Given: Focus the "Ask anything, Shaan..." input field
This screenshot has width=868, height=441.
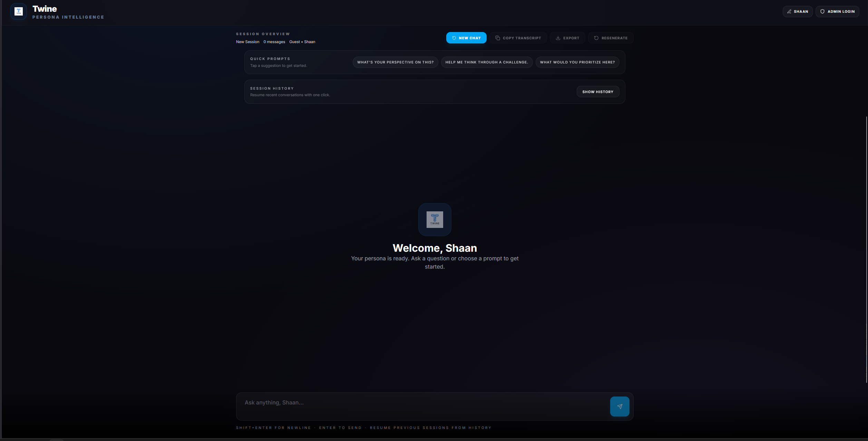Looking at the screenshot, I should (x=423, y=406).
